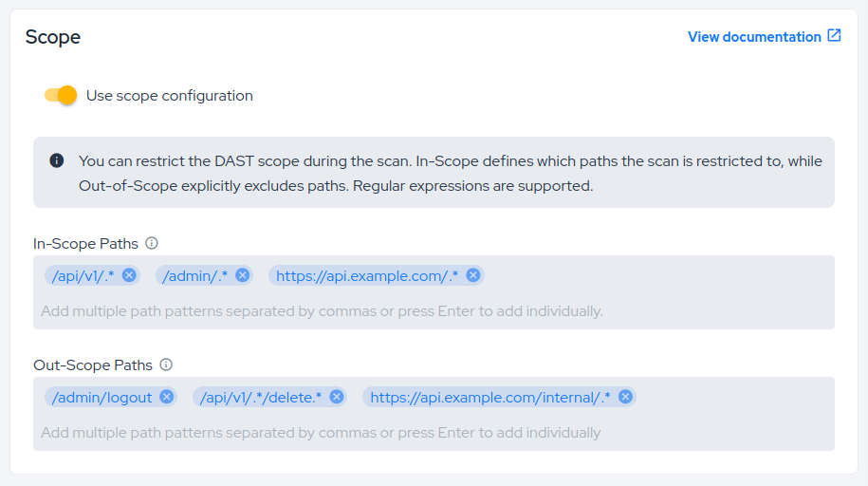Click the In-Scope Paths label

85,244
